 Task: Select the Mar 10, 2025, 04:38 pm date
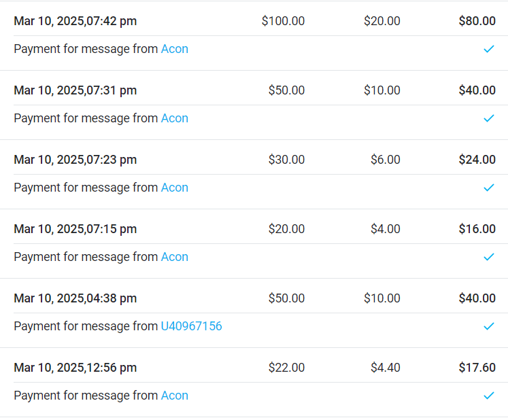tap(75, 298)
